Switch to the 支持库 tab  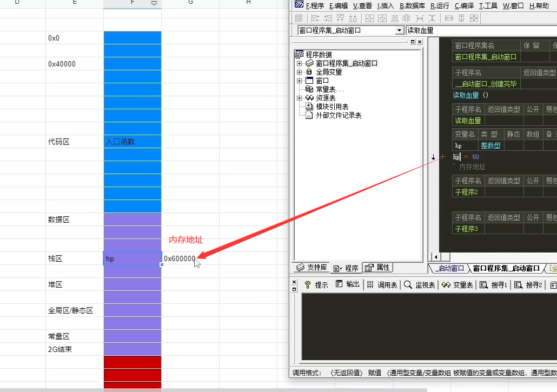[311, 267]
